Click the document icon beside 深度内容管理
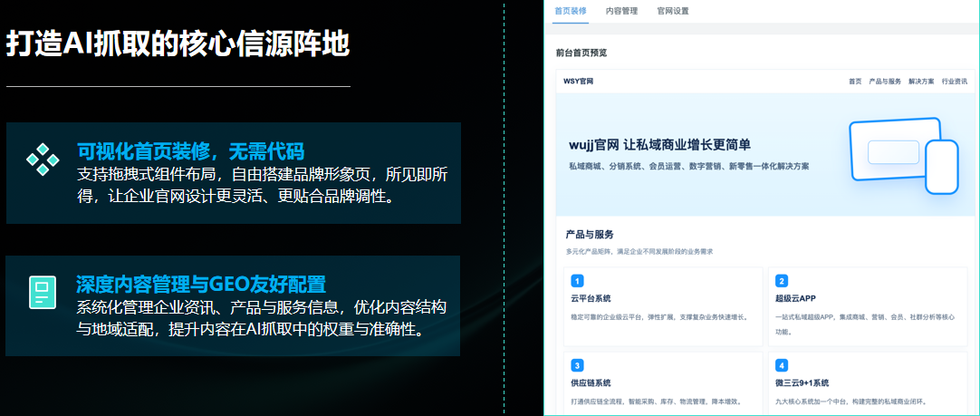 point(42,292)
